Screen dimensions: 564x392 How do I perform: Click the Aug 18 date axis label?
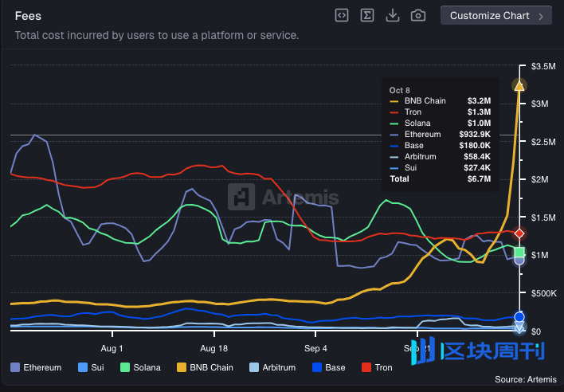click(213, 348)
